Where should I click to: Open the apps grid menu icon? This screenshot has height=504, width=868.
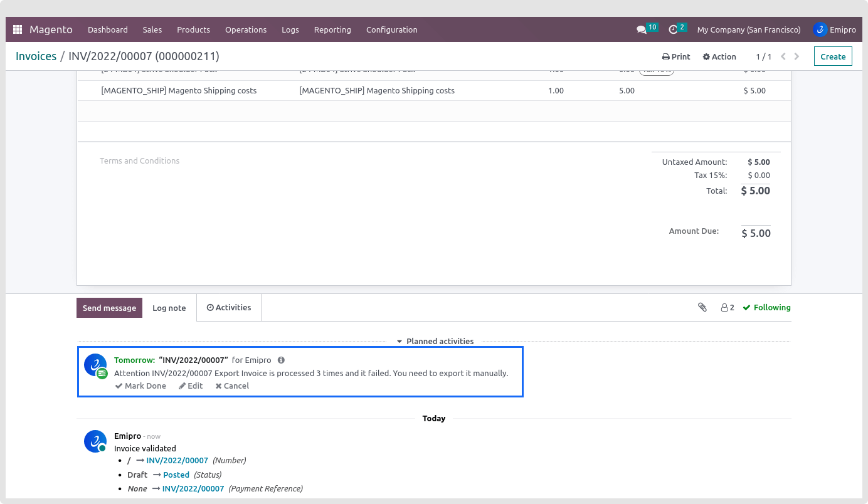point(18,29)
